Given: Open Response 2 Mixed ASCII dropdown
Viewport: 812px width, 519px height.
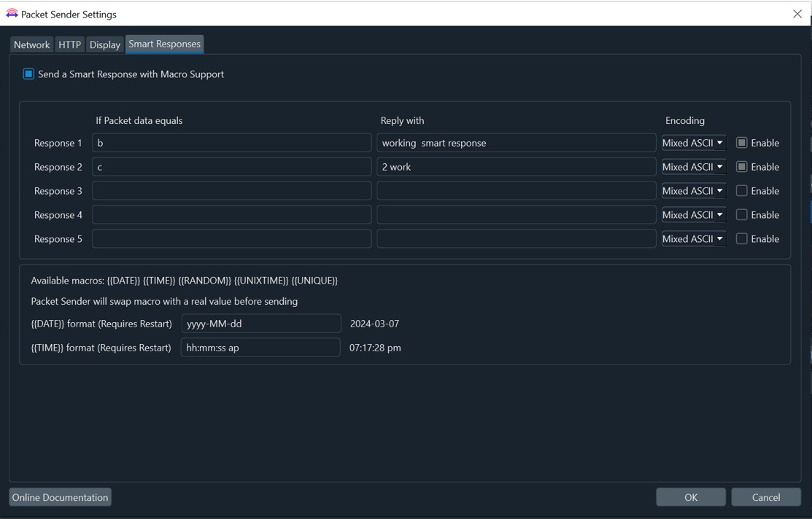Looking at the screenshot, I should (694, 167).
